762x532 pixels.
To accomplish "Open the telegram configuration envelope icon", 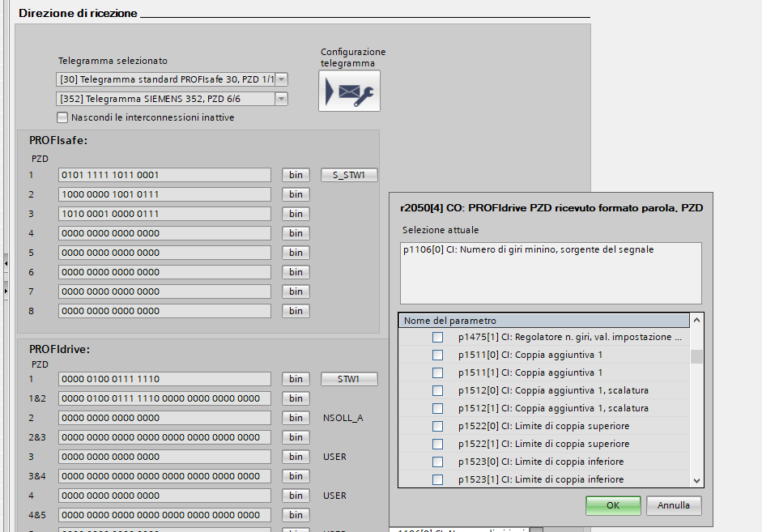I will [349, 91].
